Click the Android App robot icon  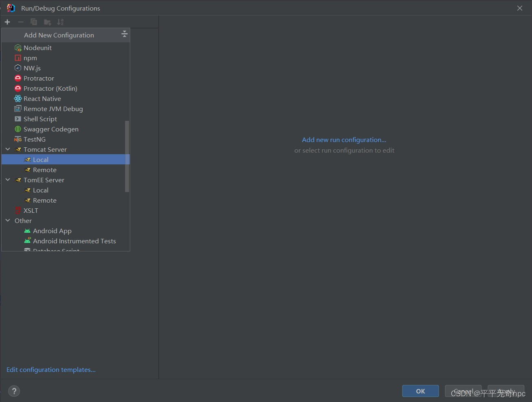point(27,231)
